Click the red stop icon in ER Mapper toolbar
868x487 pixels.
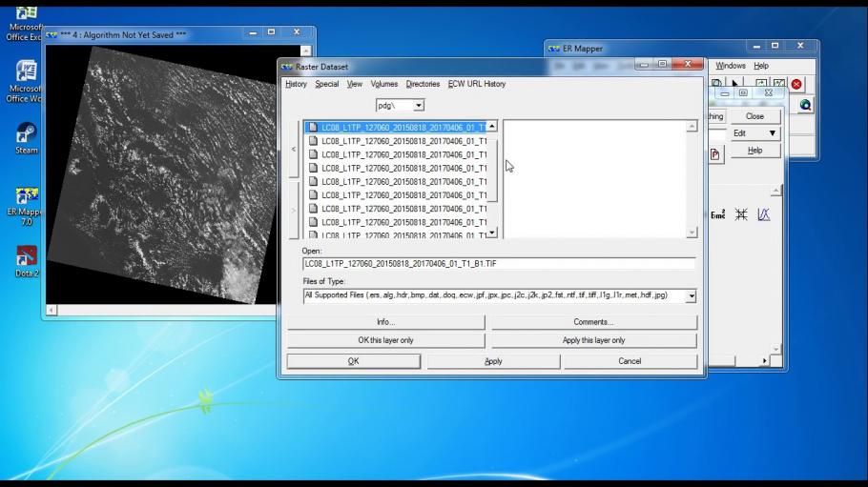pyautogui.click(x=796, y=84)
